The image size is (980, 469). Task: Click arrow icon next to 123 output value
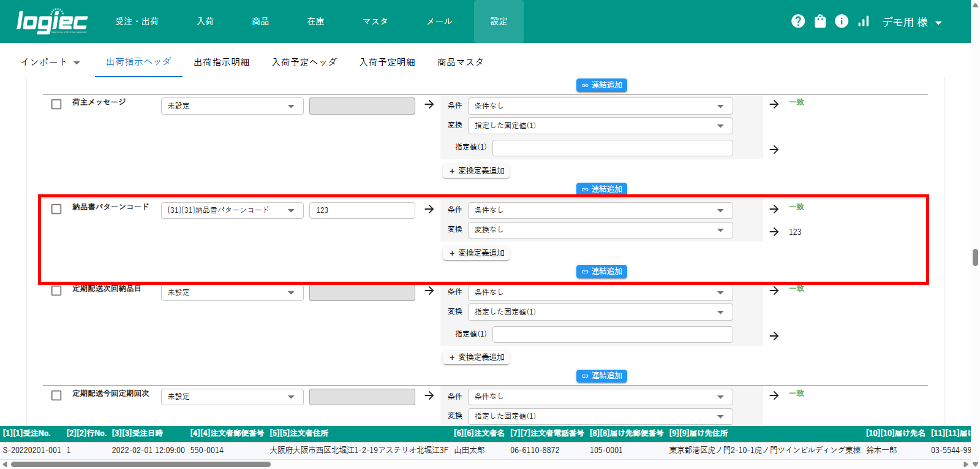(774, 232)
